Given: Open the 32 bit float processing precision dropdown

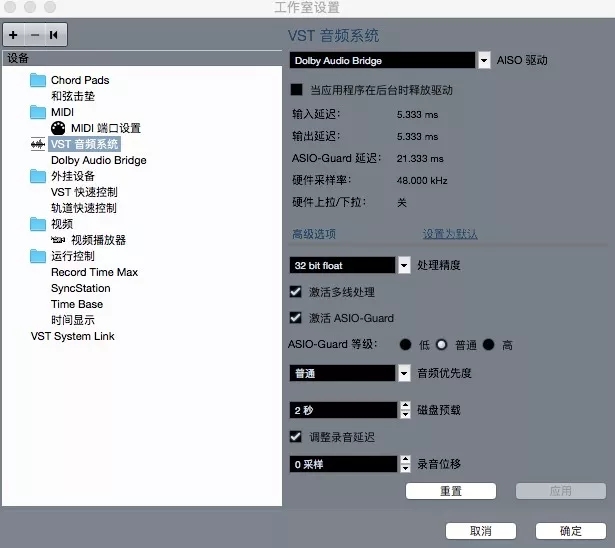Looking at the screenshot, I should (404, 266).
